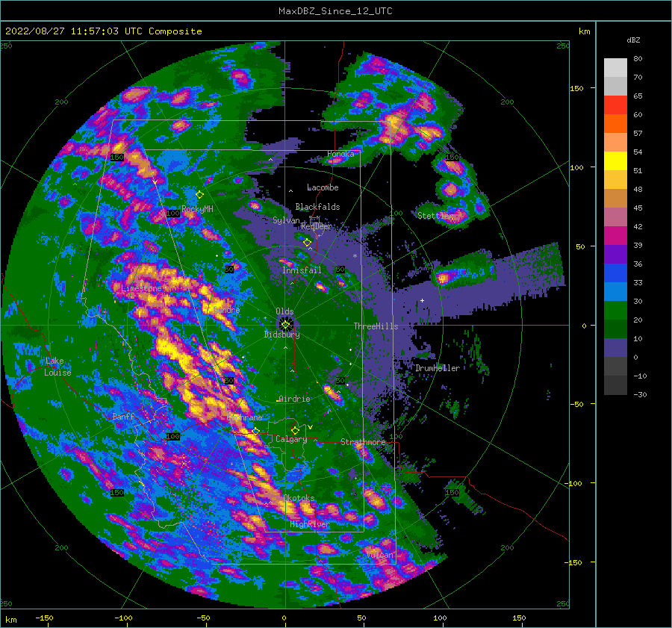Select the Cochrane label
672x628 pixels.
[x=245, y=417]
